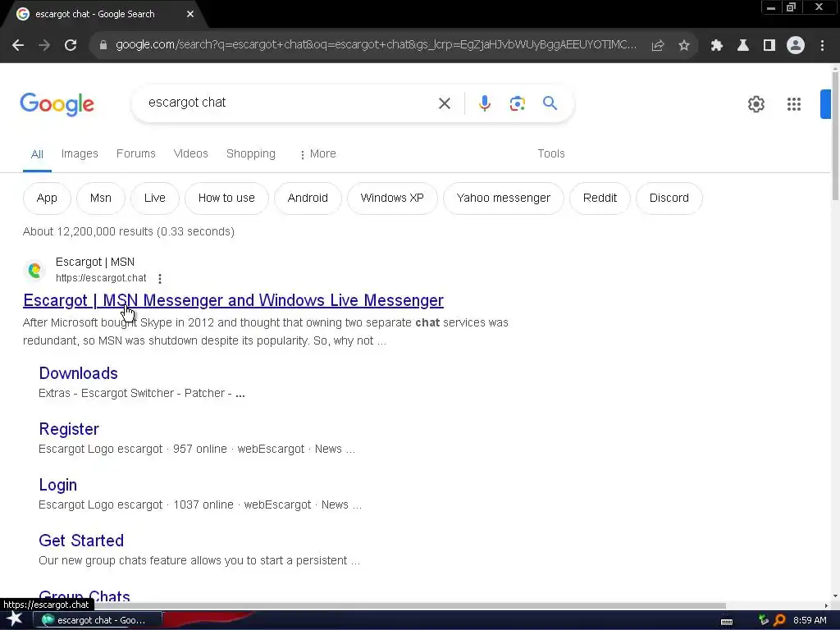Screen dimensions: 840x630
Task: Switch to the Videos tab
Action: pyautogui.click(x=190, y=153)
